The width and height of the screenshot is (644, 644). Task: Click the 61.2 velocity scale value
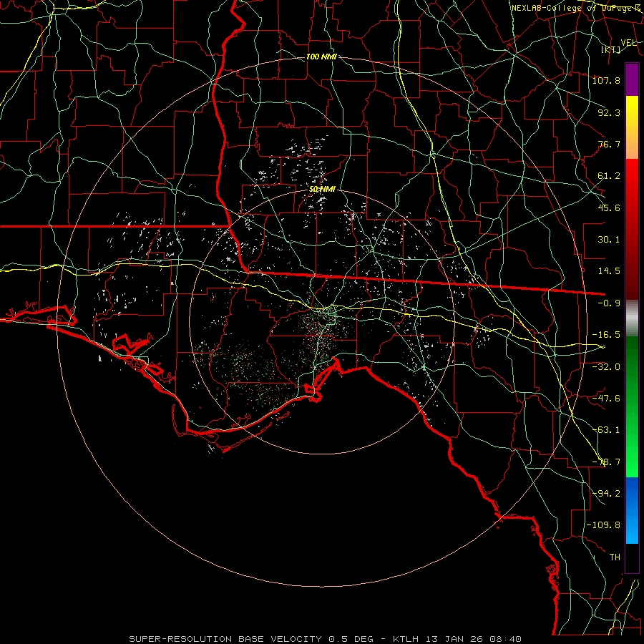pos(609,176)
